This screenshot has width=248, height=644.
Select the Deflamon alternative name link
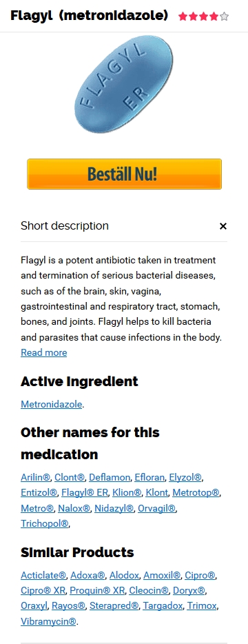tap(110, 477)
